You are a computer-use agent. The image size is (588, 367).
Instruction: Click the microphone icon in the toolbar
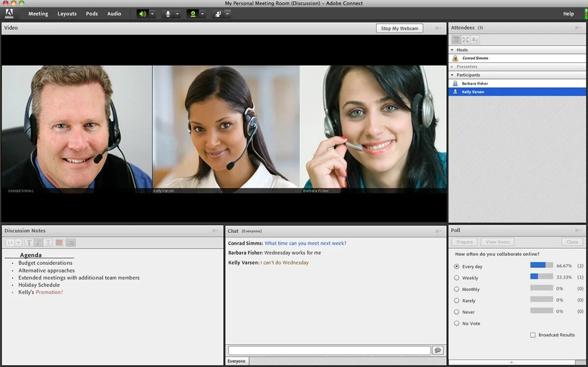tap(169, 13)
